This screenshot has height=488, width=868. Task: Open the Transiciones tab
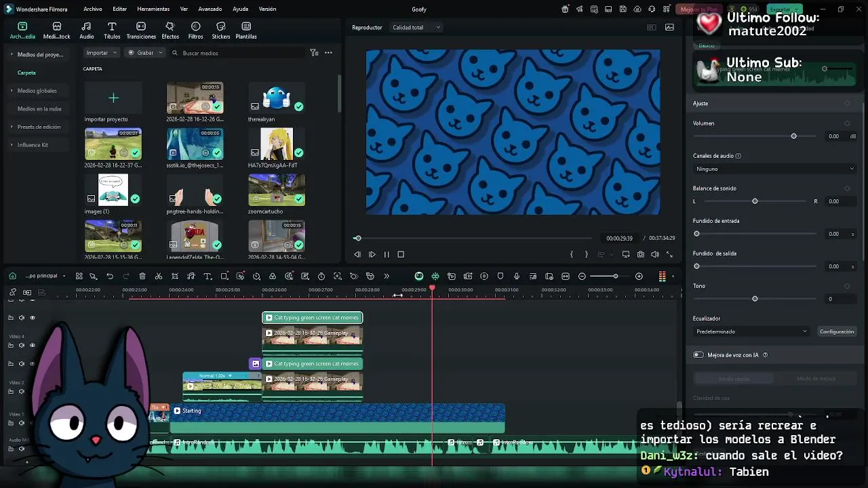pyautogui.click(x=141, y=30)
